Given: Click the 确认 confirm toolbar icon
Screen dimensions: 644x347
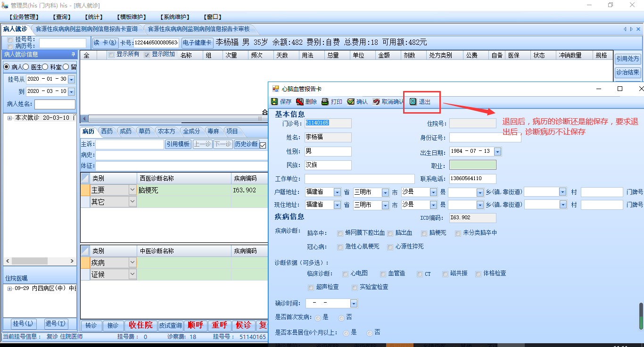Looking at the screenshot, I should [x=350, y=101].
